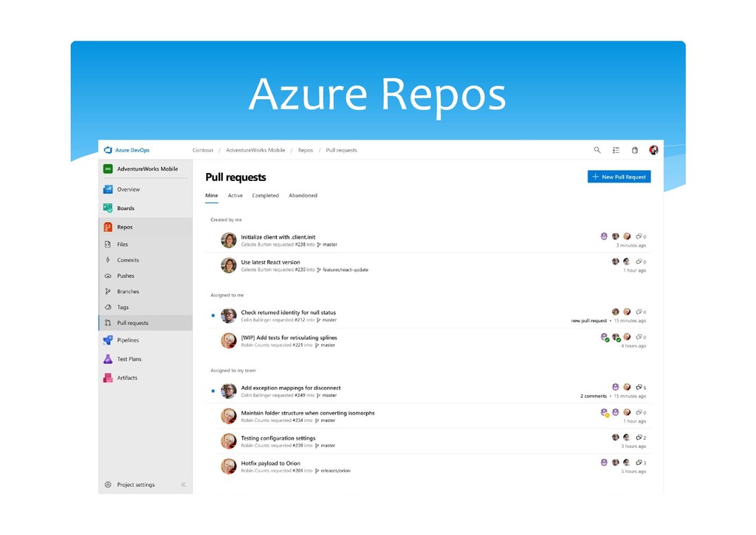The width and height of the screenshot is (756, 535).
Task: Switch to the Active tab
Action: coord(236,196)
